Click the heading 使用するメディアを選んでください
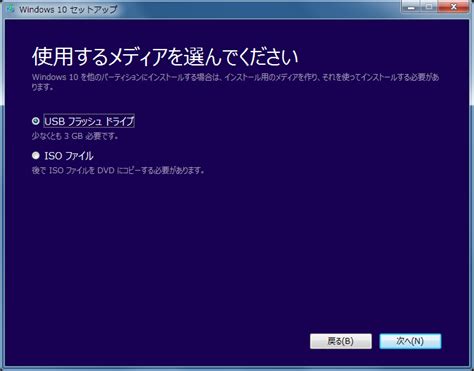 165,56
